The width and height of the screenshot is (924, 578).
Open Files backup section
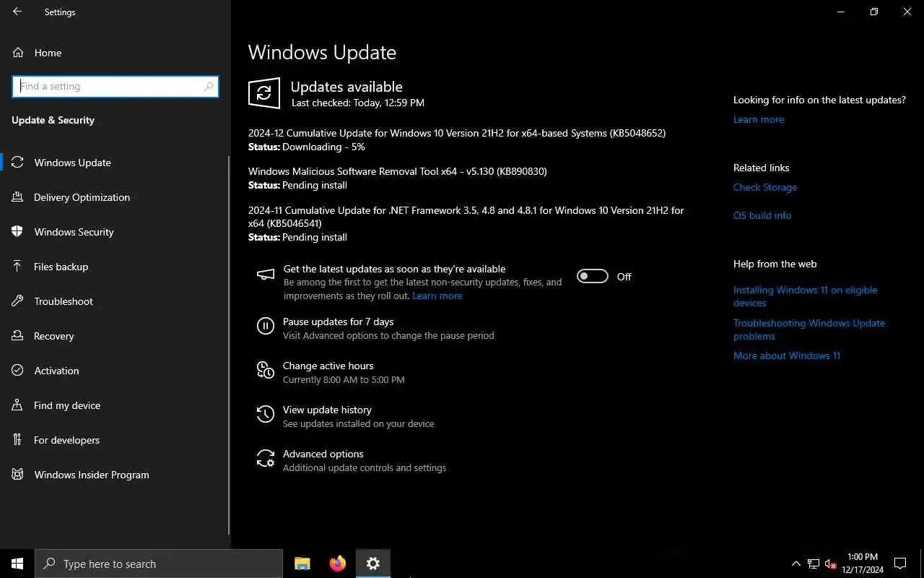[114, 267]
